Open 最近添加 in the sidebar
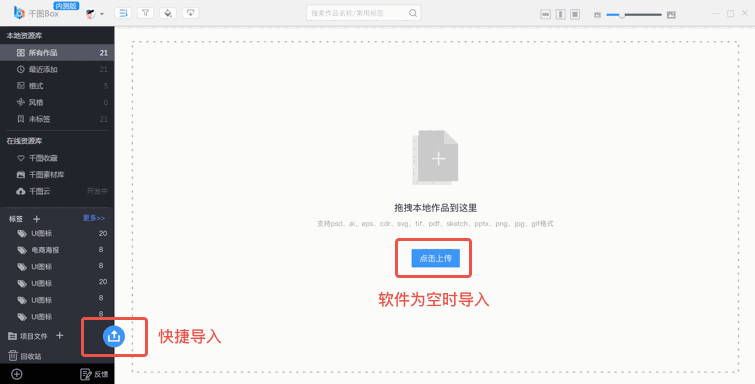The image size is (755, 384). pos(57,69)
